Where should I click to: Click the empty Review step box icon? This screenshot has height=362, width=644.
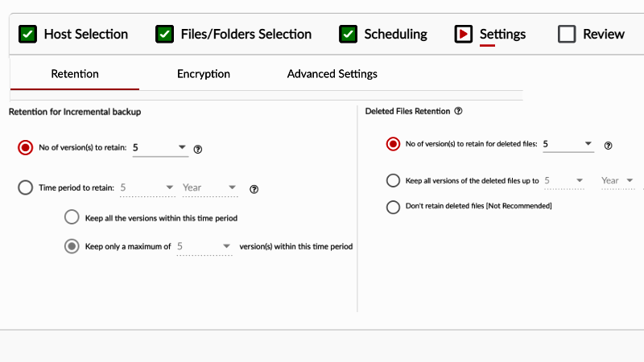click(x=567, y=34)
